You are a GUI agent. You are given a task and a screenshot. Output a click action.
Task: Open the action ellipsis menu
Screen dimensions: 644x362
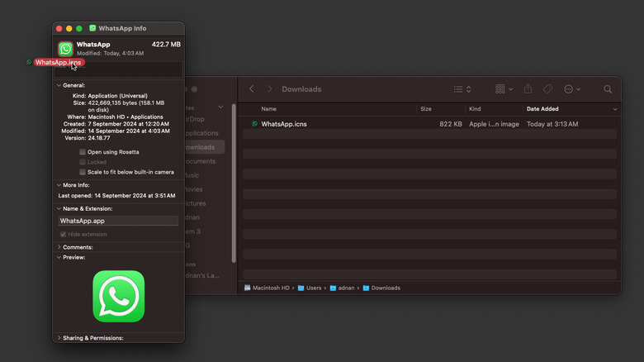click(572, 89)
